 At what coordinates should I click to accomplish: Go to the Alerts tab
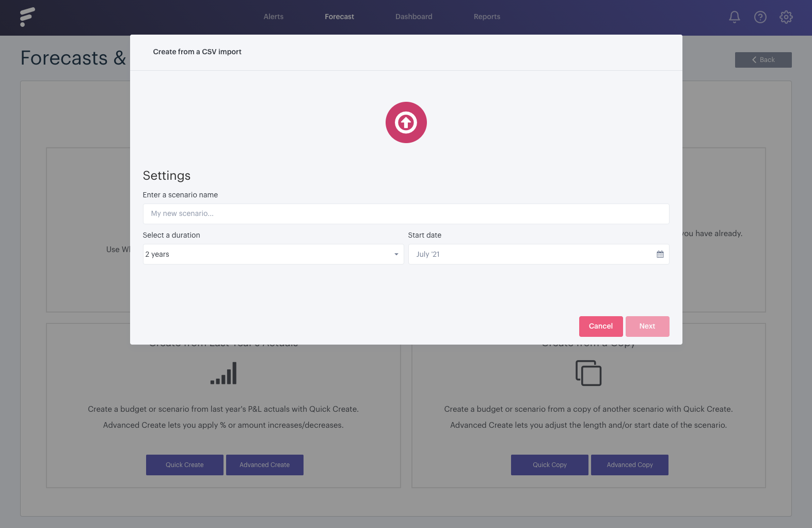tap(274, 17)
